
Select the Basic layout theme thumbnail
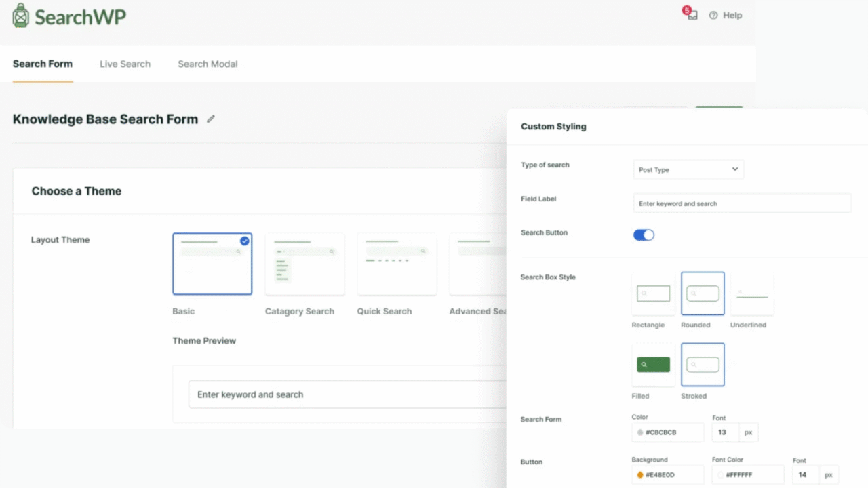212,264
